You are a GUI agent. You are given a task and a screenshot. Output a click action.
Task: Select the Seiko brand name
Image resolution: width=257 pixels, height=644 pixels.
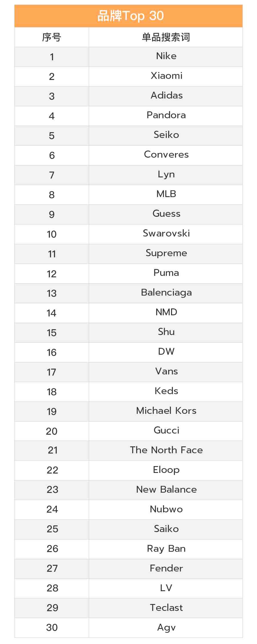point(166,135)
